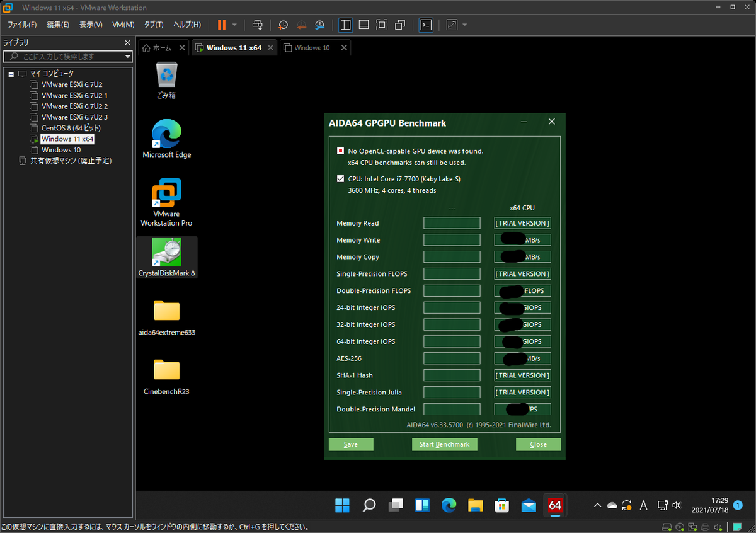This screenshot has height=533, width=756.
Task: Collapse the マイ コンピュータ tree node
Action: 11,74
